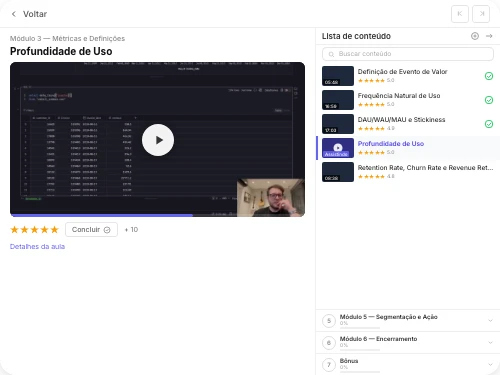Select lesson title Frequência Natural de Uso
This screenshot has width=500, height=375.
pos(399,96)
